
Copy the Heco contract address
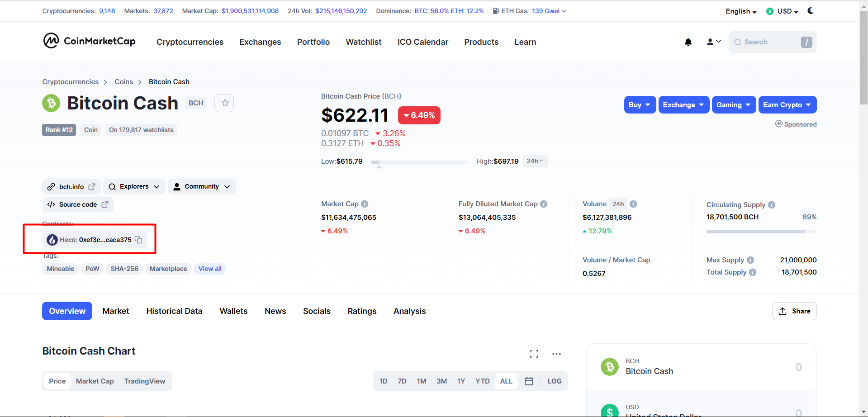point(138,240)
